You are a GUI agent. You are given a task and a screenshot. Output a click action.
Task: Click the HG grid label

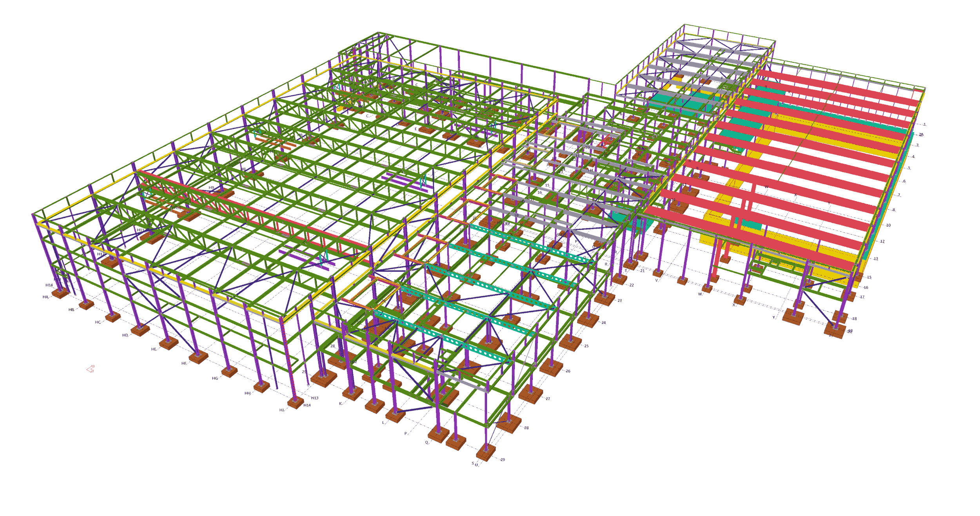tap(215, 378)
